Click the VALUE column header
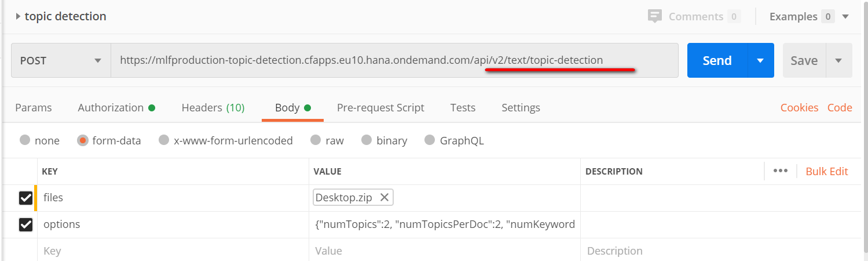The width and height of the screenshot is (868, 261). coord(327,172)
